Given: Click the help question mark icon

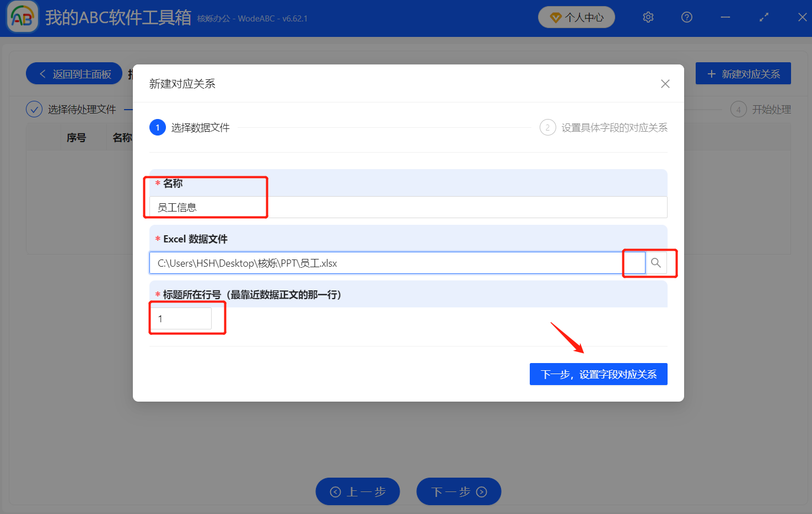Looking at the screenshot, I should 686,17.
